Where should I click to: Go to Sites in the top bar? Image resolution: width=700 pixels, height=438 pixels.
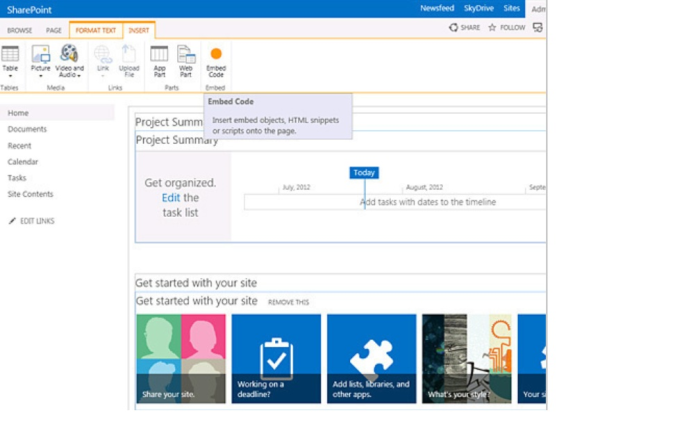point(512,8)
